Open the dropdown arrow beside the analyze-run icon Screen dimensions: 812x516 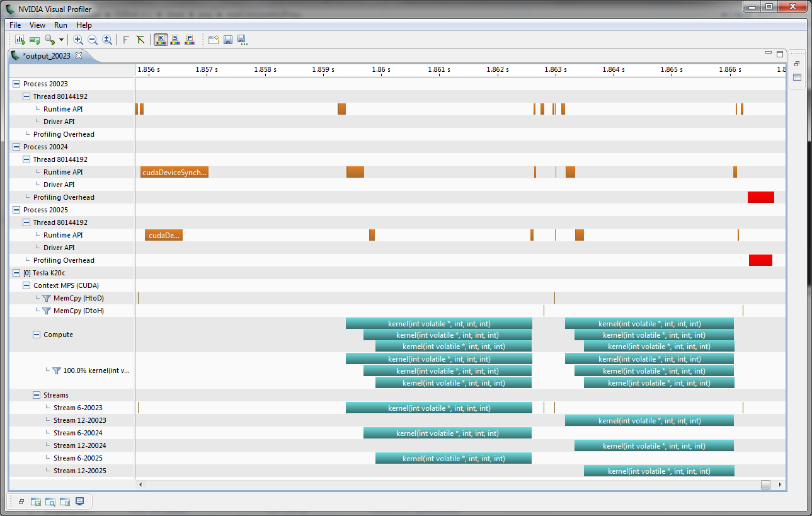(61, 40)
